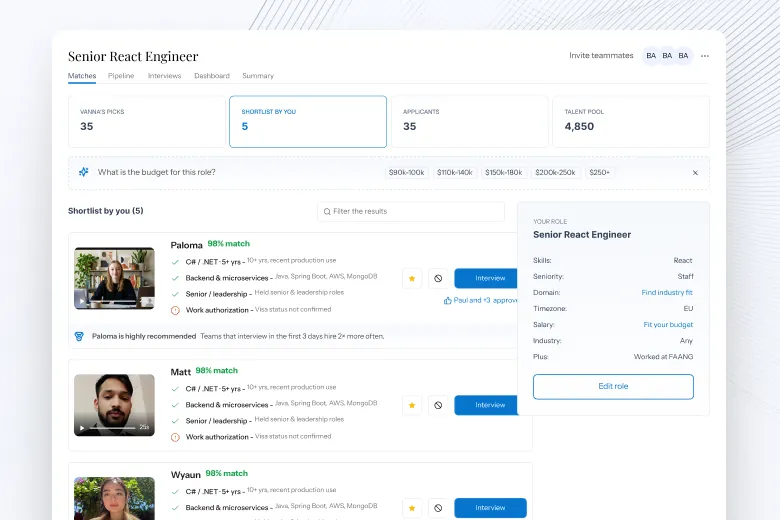
Task: Open Paloma's video thumbnail
Action: 114,278
